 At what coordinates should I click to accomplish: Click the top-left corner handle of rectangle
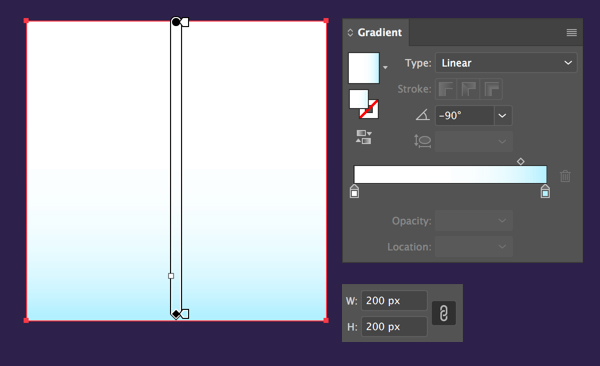[x=26, y=21]
